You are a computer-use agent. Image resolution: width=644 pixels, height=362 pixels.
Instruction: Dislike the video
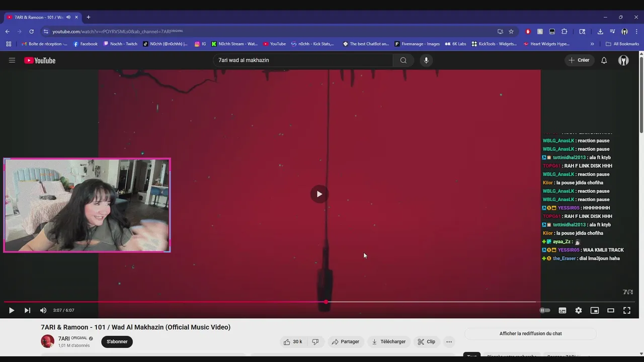coord(315,342)
